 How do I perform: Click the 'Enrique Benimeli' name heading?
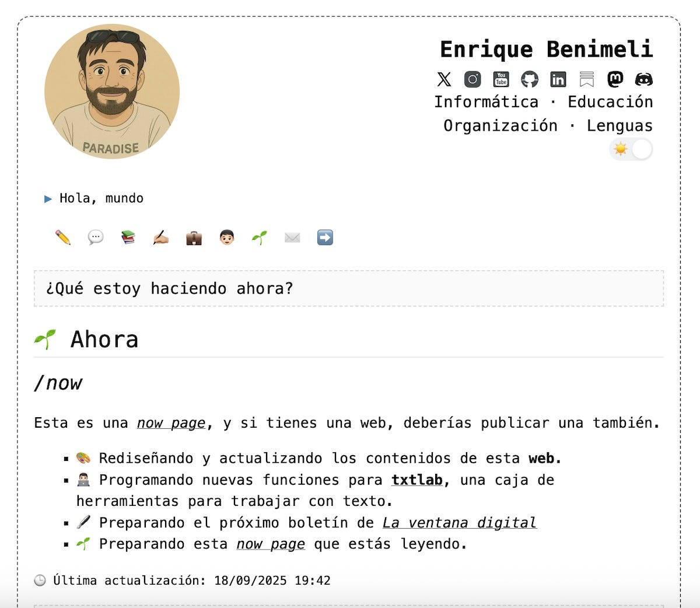tap(547, 49)
